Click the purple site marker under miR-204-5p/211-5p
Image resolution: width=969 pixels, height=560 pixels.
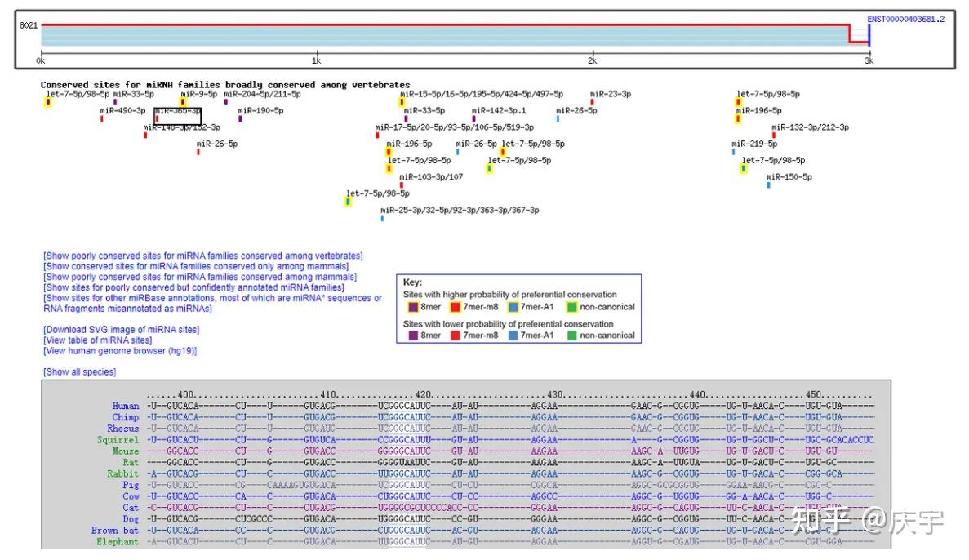(x=226, y=102)
